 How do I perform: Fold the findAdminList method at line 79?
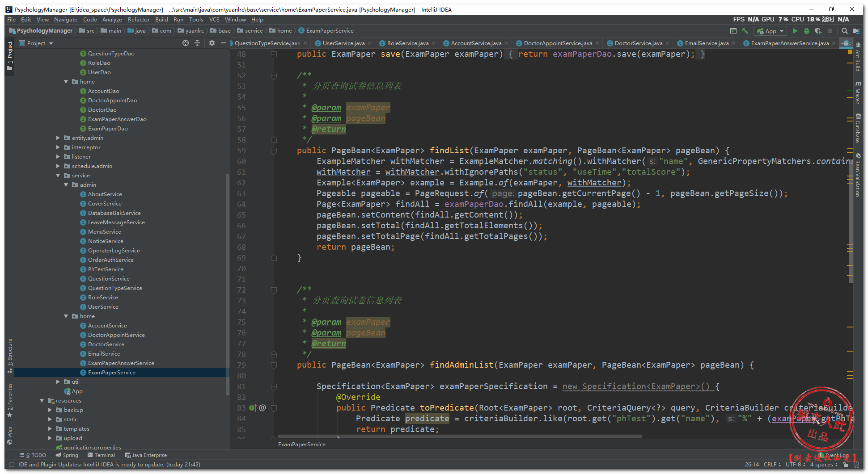(274, 365)
